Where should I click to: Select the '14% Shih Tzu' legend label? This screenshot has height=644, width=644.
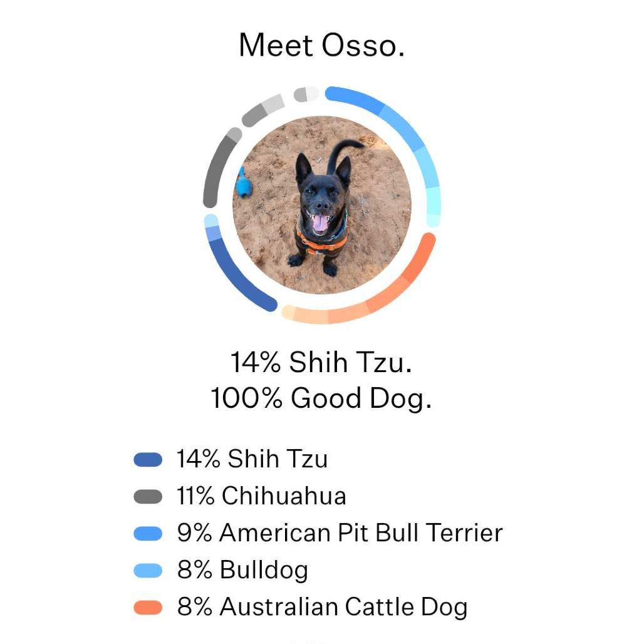[252, 459]
